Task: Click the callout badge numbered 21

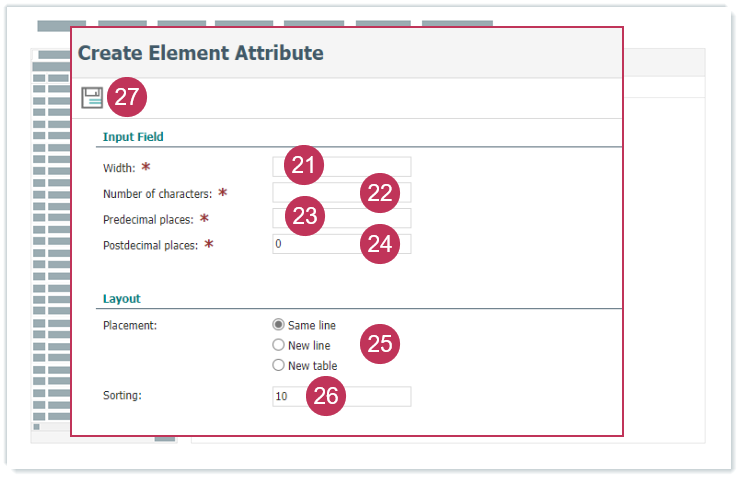Action: tap(304, 166)
